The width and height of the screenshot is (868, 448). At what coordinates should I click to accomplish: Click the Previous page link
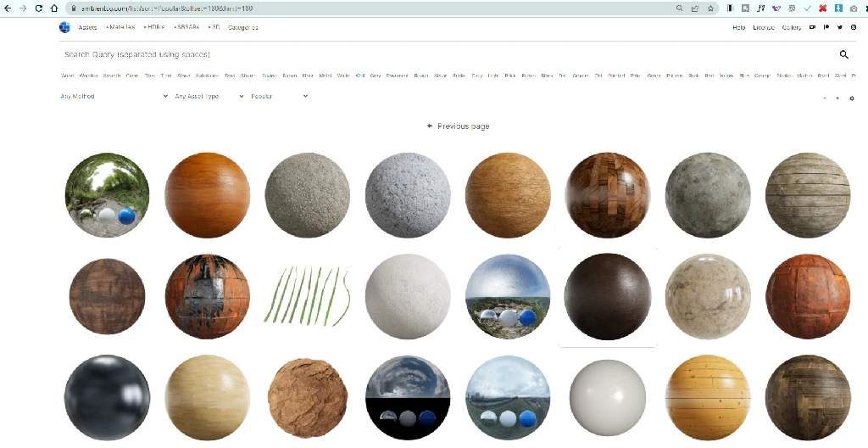[459, 126]
